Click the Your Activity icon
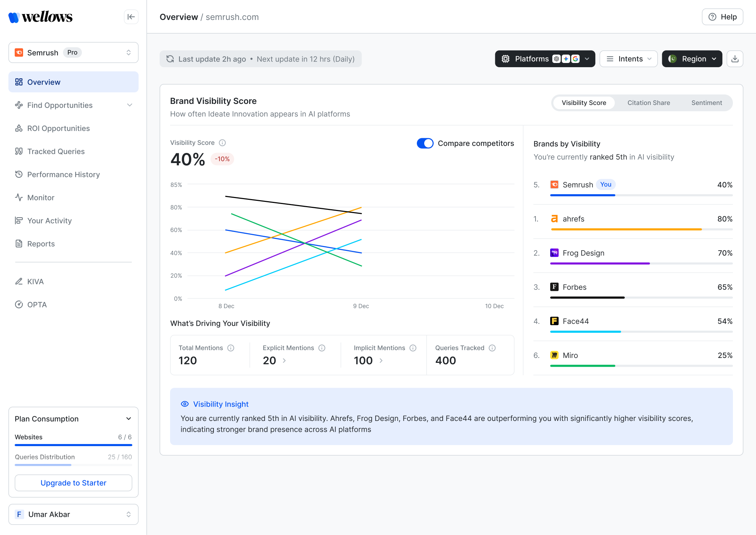Viewport: 756px width, 535px height. pos(19,220)
